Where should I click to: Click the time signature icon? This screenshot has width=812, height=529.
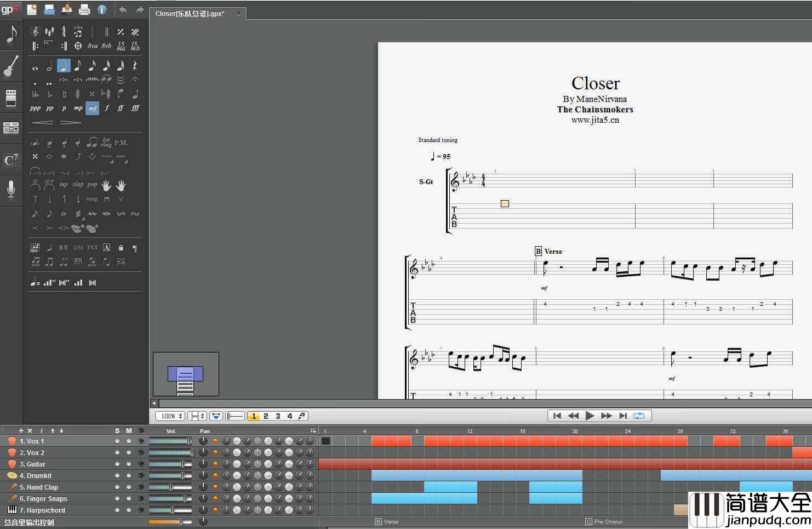pos(64,32)
